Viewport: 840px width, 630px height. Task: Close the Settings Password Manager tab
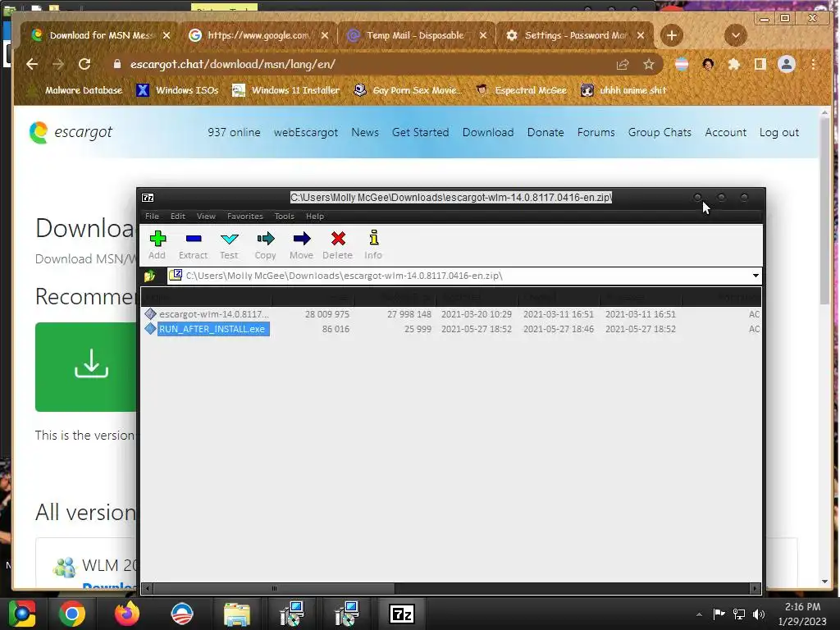(641, 35)
